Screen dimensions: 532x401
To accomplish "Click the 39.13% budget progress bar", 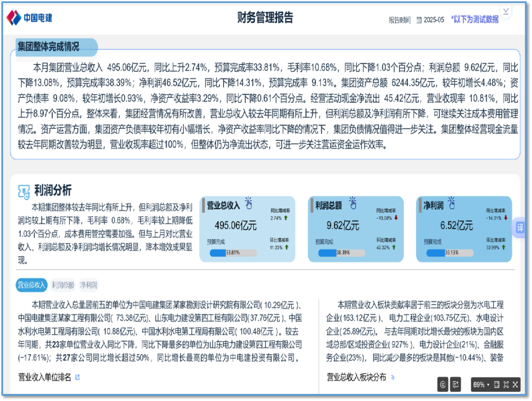I will click(x=450, y=253).
